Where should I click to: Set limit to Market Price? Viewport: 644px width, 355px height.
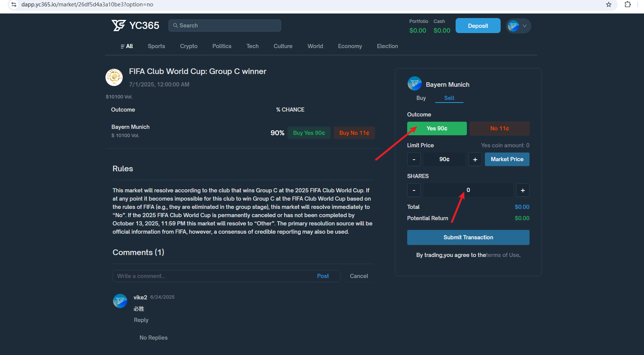(507, 159)
